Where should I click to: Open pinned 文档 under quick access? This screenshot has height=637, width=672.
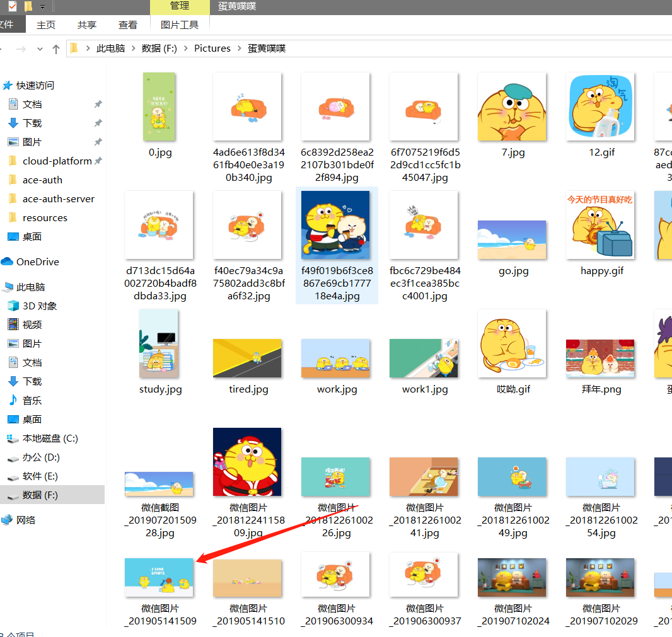[32, 104]
